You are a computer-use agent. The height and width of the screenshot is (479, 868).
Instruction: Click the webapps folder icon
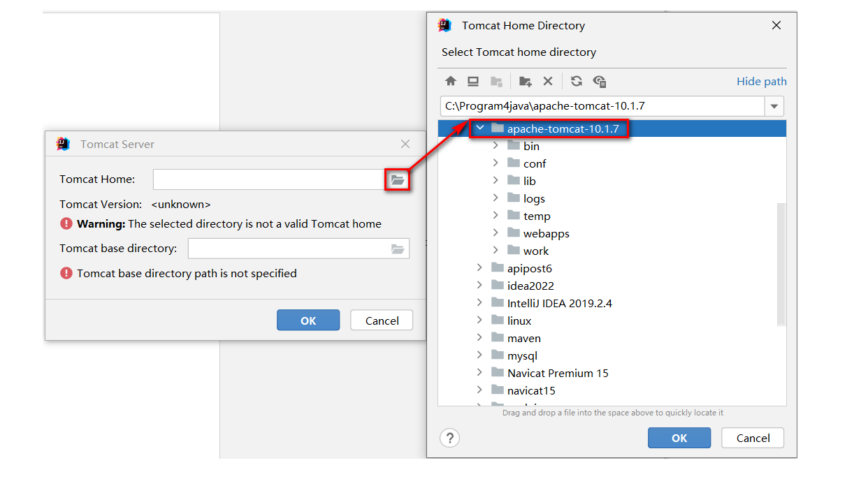pos(514,233)
